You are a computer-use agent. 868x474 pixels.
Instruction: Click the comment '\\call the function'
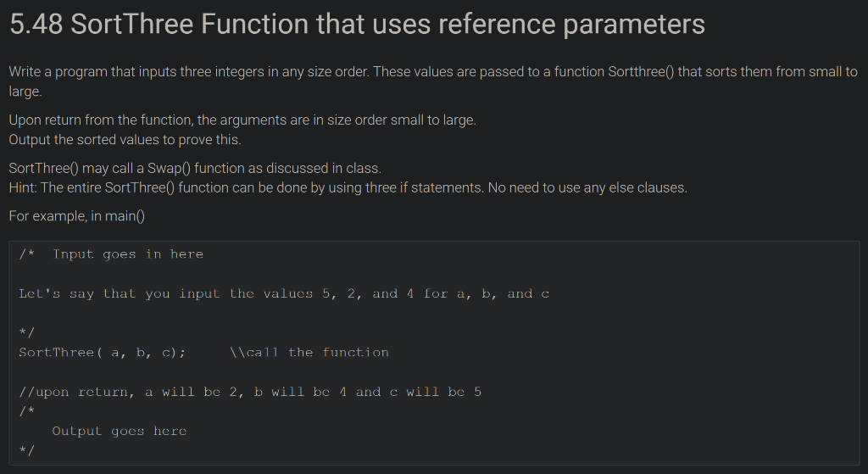309,352
